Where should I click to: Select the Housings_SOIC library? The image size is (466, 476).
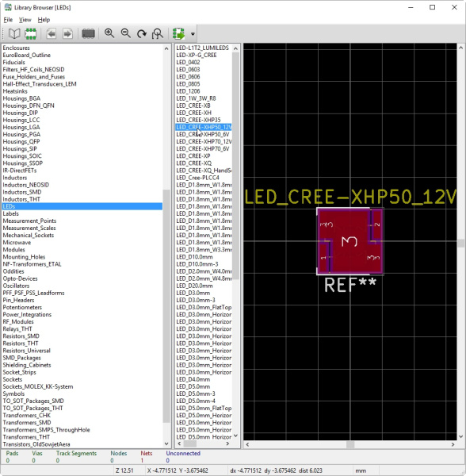22,156
